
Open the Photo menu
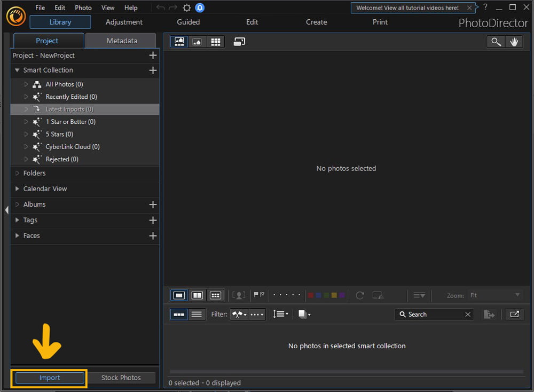tap(83, 7)
